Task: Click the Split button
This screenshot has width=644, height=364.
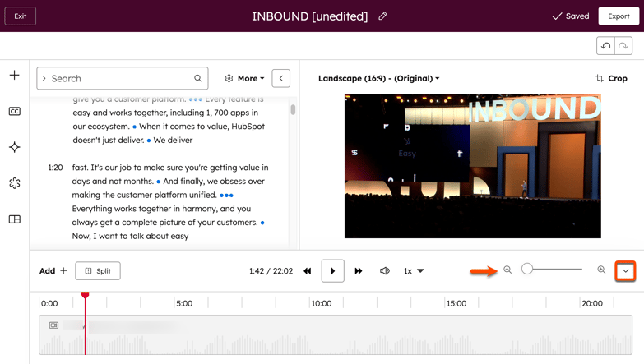Action: click(98, 271)
